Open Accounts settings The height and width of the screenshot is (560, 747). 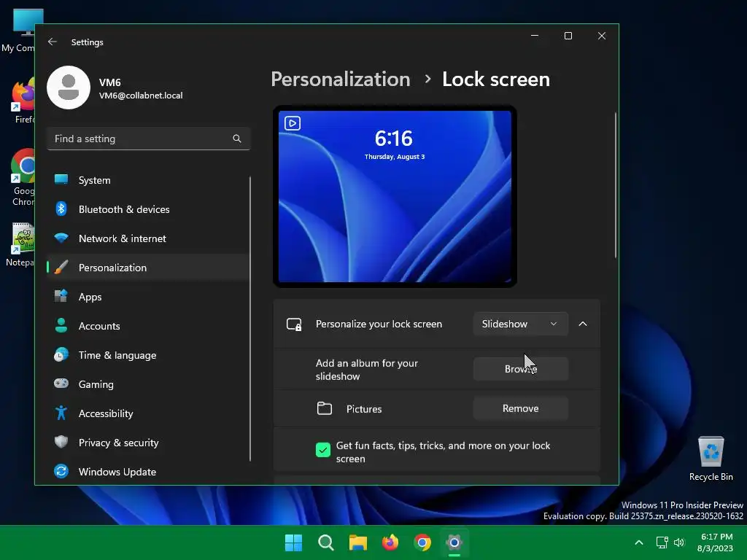coord(147,326)
